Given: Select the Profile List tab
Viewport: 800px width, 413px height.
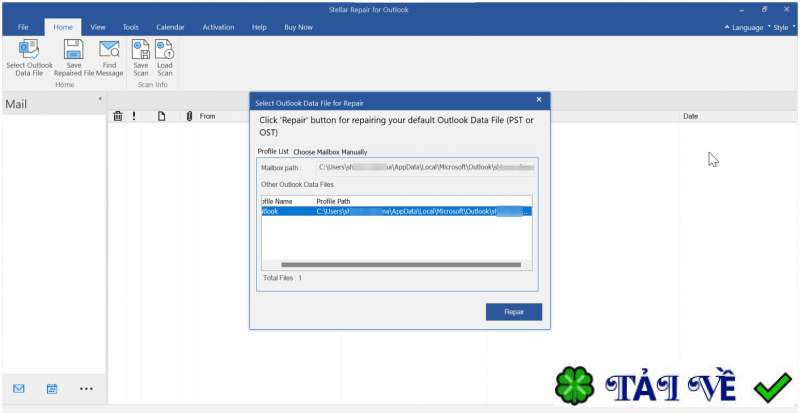Looking at the screenshot, I should pyautogui.click(x=273, y=152).
